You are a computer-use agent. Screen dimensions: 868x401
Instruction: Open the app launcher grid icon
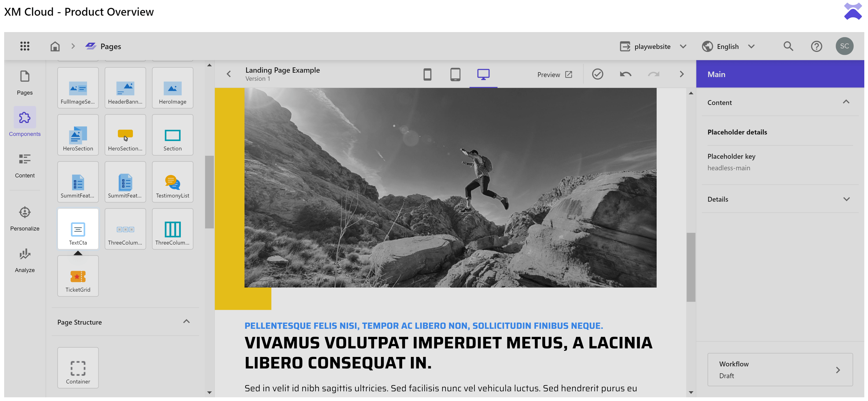(25, 46)
